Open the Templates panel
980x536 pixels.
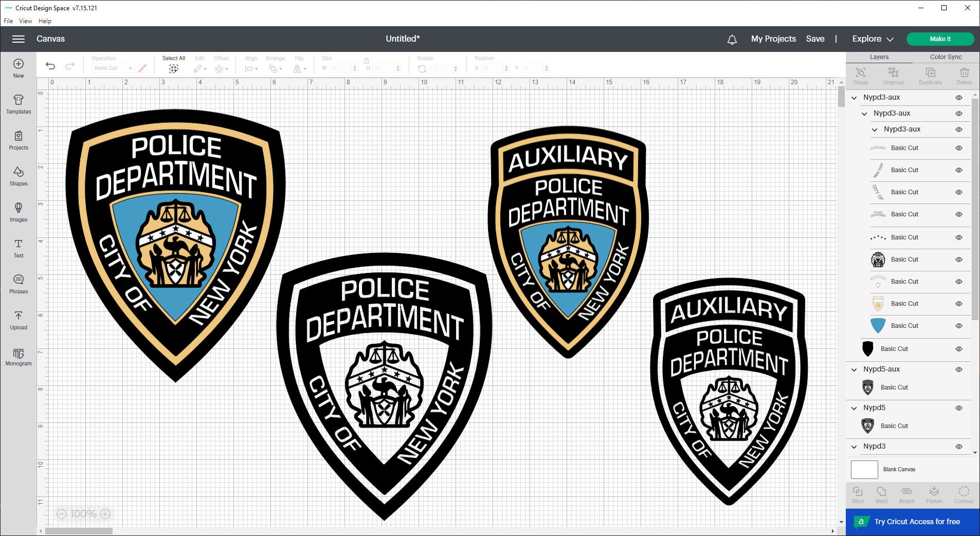pos(19,104)
